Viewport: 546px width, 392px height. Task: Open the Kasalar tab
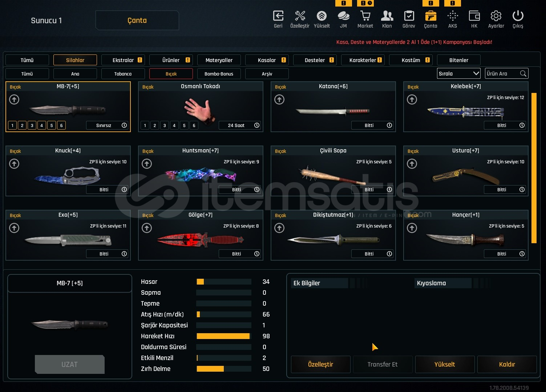point(267,60)
